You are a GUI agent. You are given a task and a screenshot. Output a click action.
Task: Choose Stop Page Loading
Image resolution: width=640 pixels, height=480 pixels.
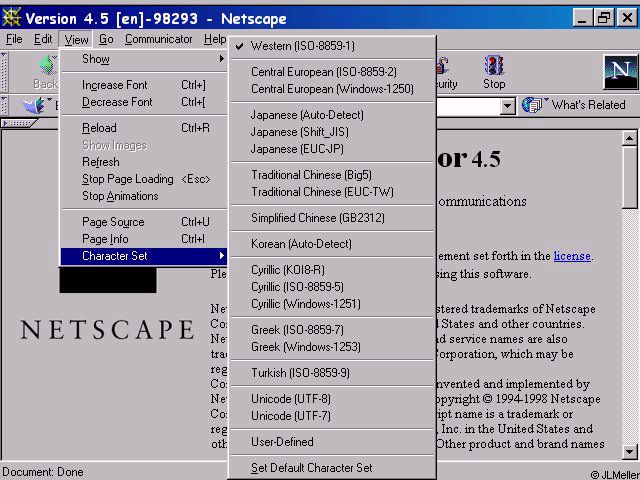point(144,179)
